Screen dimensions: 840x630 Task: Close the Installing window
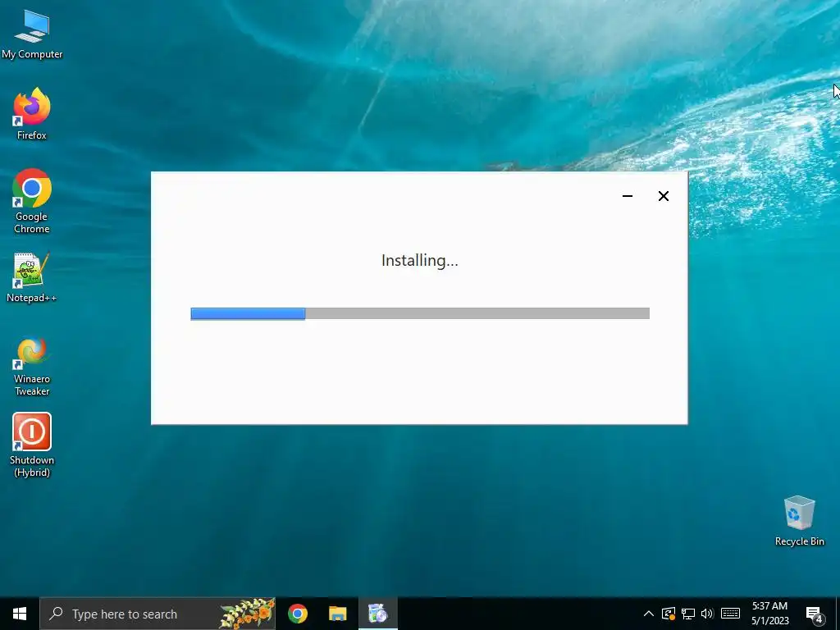663,196
